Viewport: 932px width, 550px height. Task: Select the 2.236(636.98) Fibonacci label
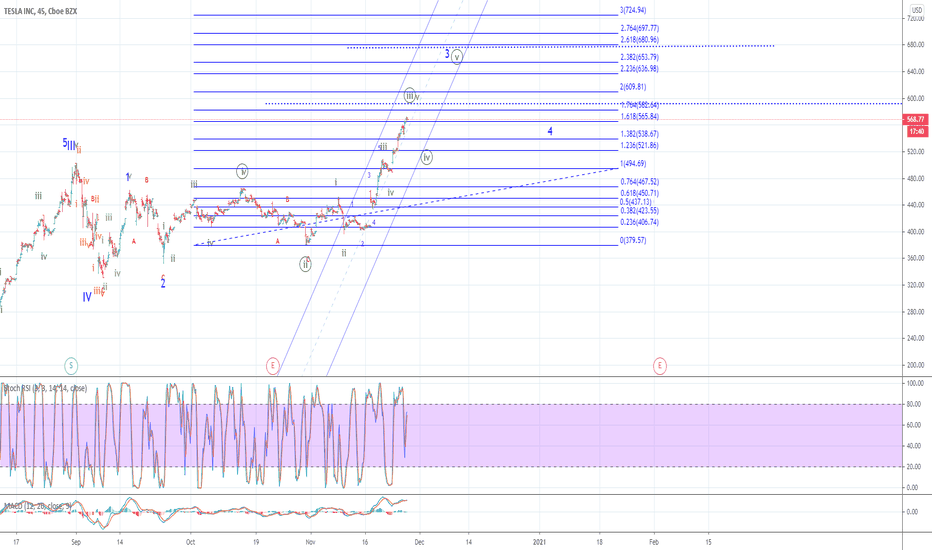tap(640, 69)
